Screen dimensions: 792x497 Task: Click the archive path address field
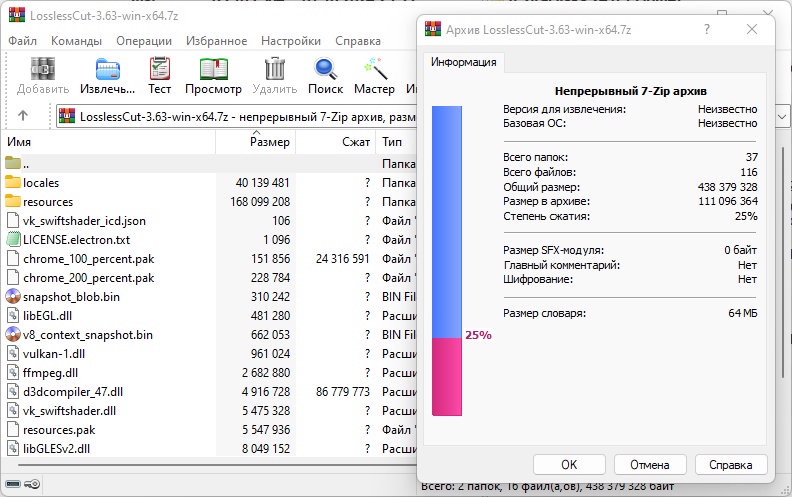(236, 117)
